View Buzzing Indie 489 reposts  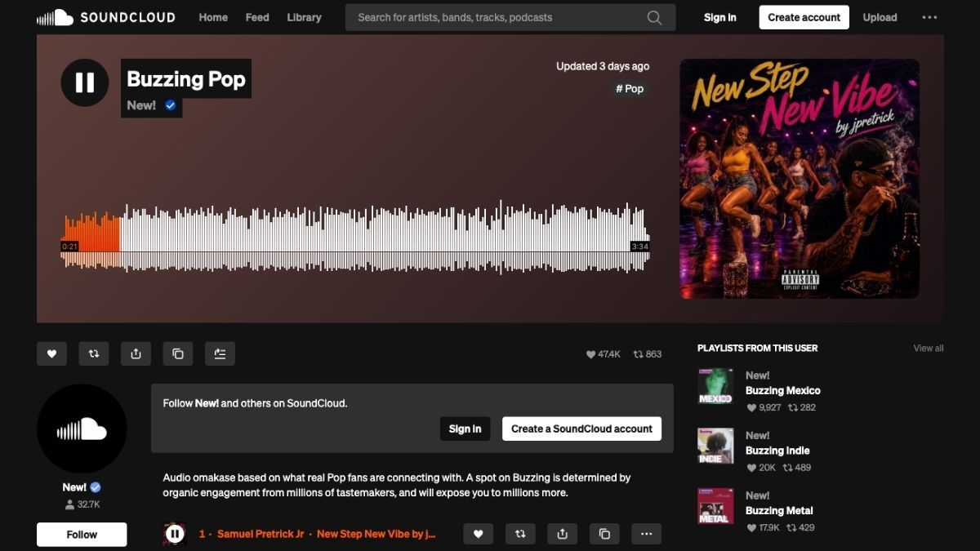click(x=797, y=468)
